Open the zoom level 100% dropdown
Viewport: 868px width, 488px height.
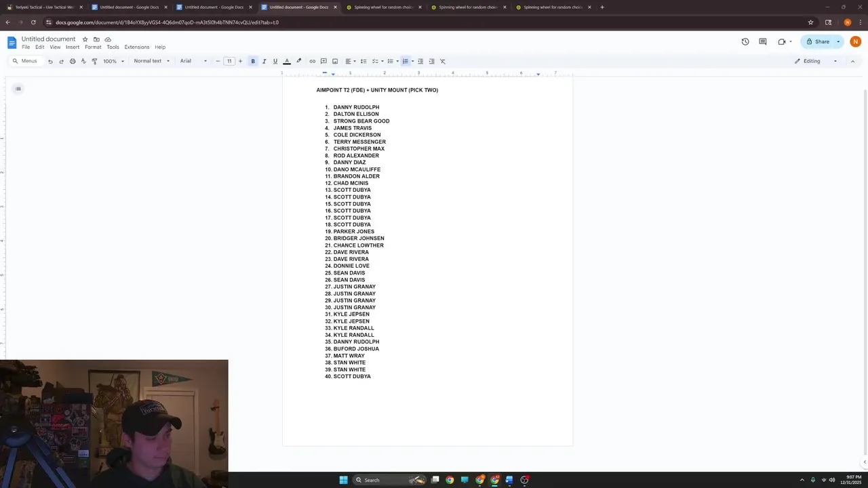tap(113, 61)
